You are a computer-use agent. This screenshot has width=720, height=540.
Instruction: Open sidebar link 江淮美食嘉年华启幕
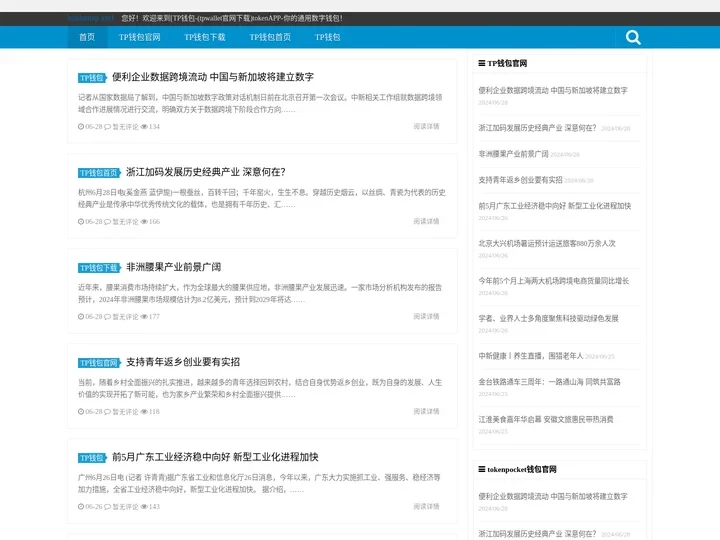point(546,420)
